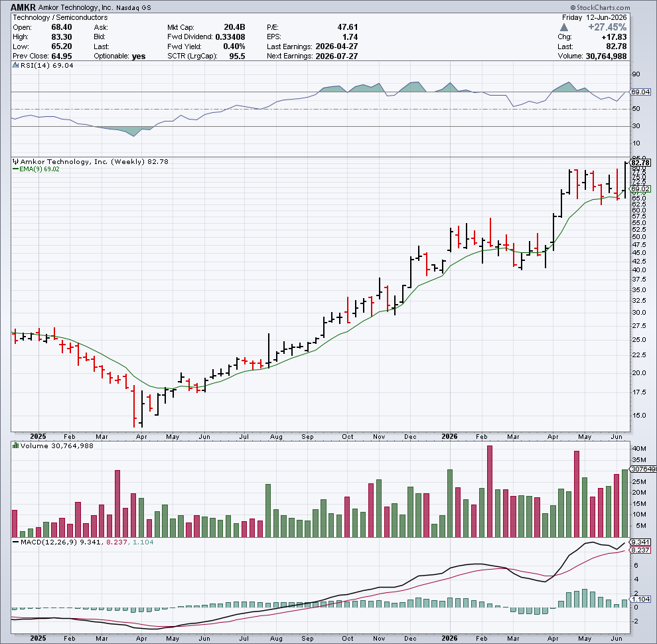Viewport: 657px width, 644px height.
Task: Click the header Volume value 30,764,988
Action: pos(606,56)
